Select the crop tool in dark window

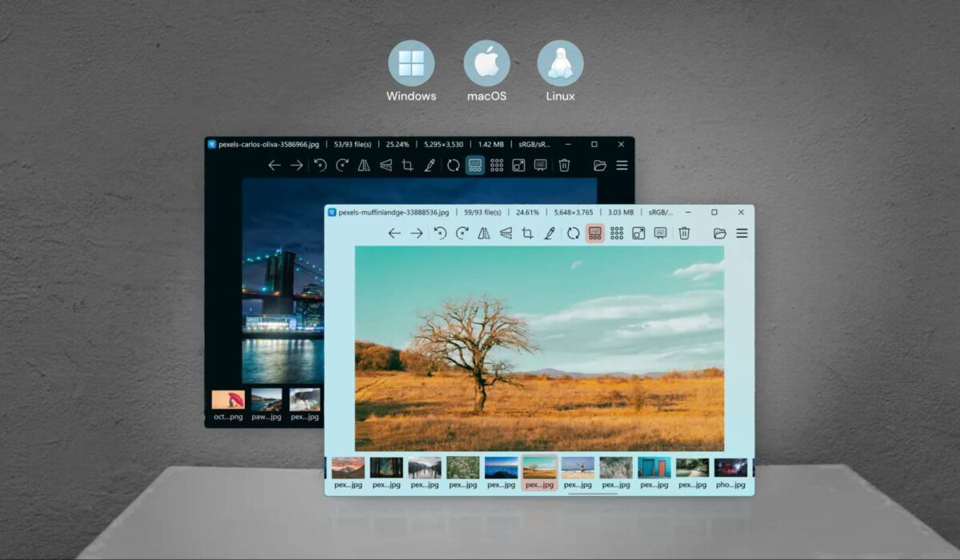click(407, 165)
